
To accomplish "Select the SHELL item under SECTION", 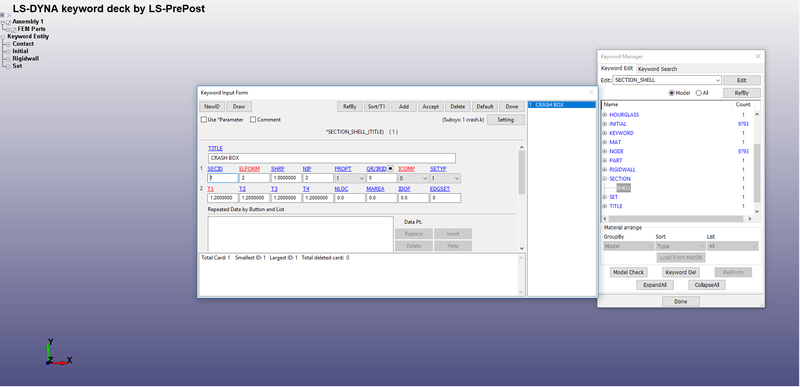I will (623, 188).
